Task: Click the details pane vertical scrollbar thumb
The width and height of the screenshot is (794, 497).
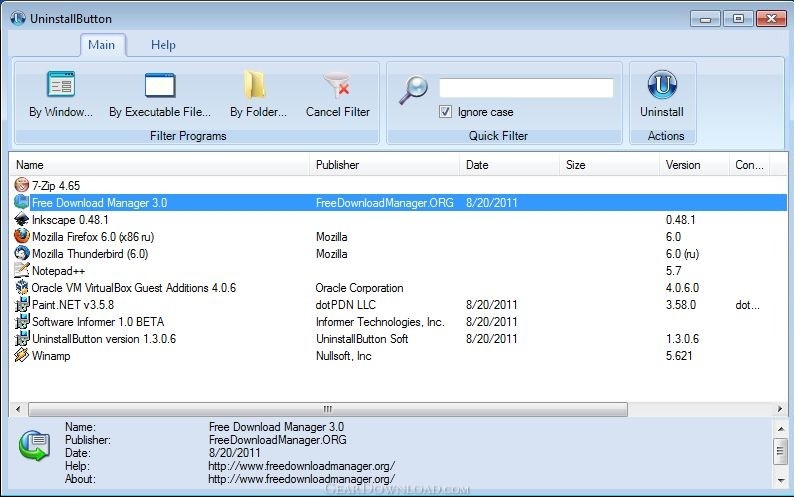Action: coord(780,450)
